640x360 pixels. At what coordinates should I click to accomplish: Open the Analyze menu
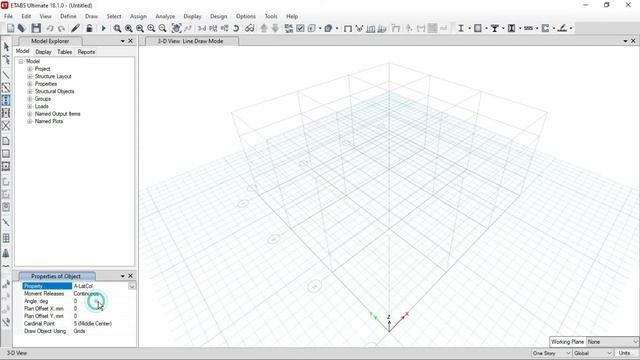(x=165, y=16)
